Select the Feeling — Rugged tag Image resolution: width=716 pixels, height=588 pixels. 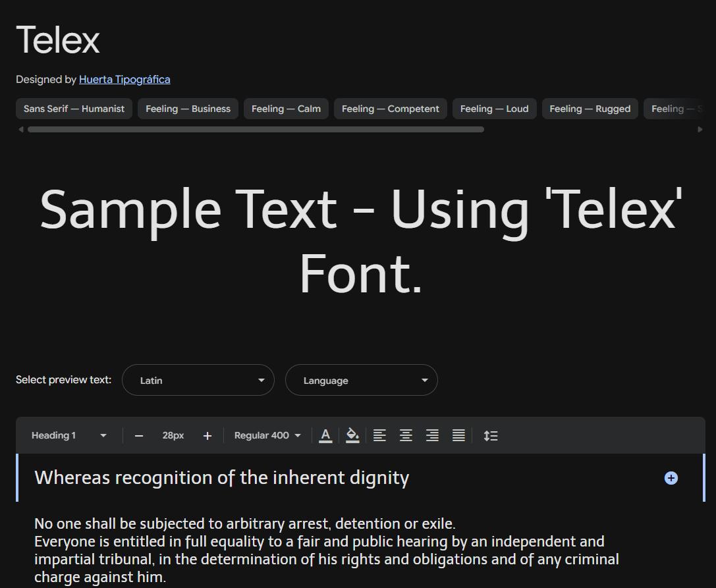click(590, 109)
